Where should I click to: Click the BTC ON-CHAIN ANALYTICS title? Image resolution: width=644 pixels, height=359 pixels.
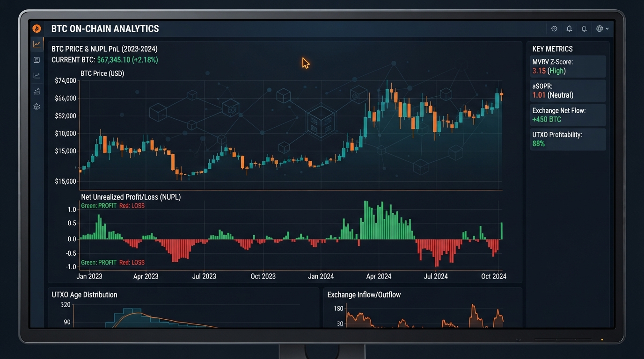click(x=105, y=29)
